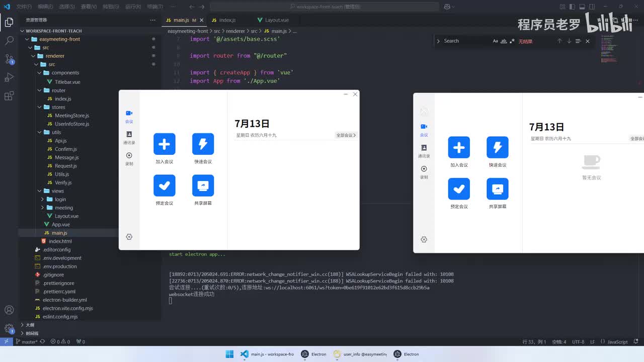This screenshot has width=644, height=362.
Task: Open the 文件(F) menu
Action: (24, 7)
